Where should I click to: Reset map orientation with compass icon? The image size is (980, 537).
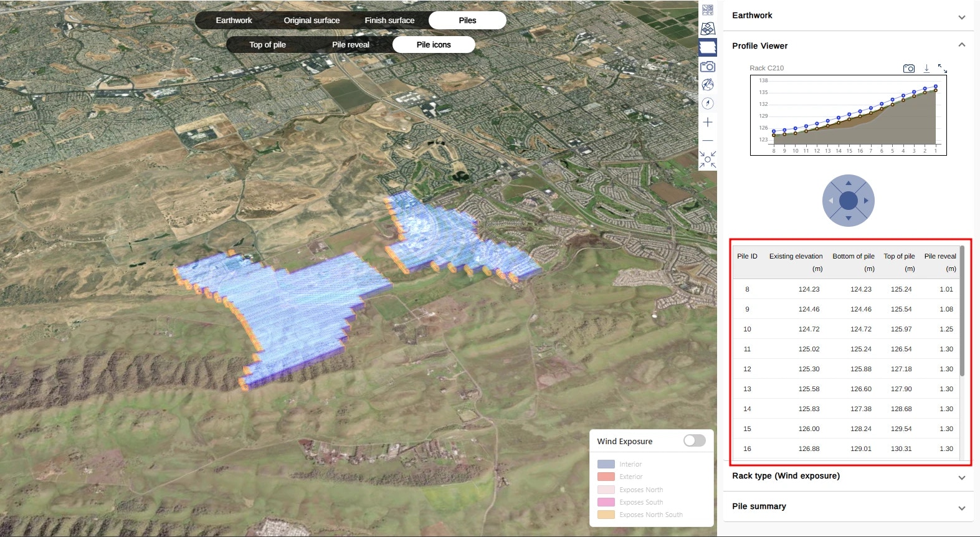tap(708, 103)
